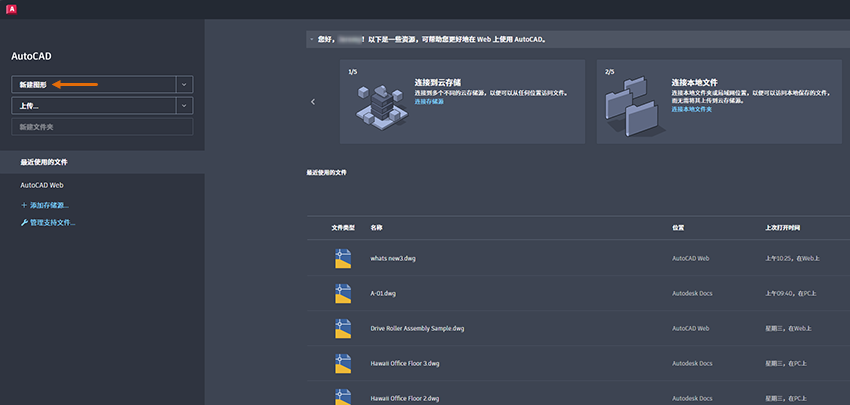
Task: Click 连接本地文件 card title
Action: point(694,82)
